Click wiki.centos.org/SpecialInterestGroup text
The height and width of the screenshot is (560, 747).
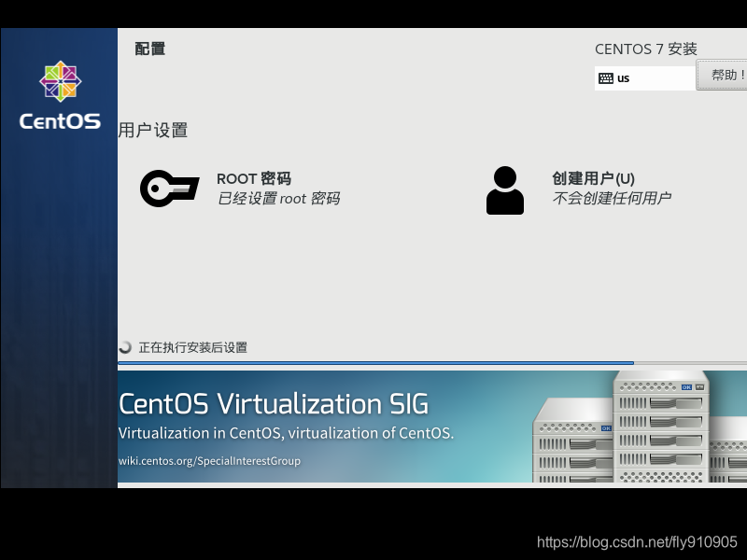coord(209,461)
